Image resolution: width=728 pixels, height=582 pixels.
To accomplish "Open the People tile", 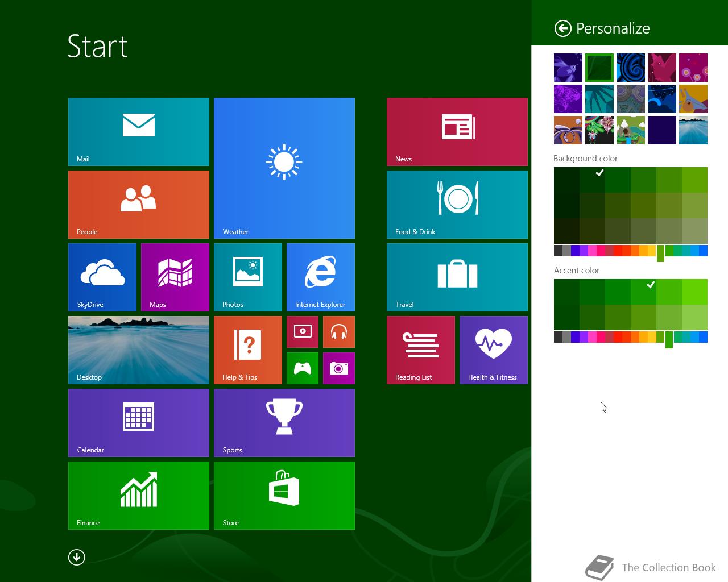I will (139, 205).
